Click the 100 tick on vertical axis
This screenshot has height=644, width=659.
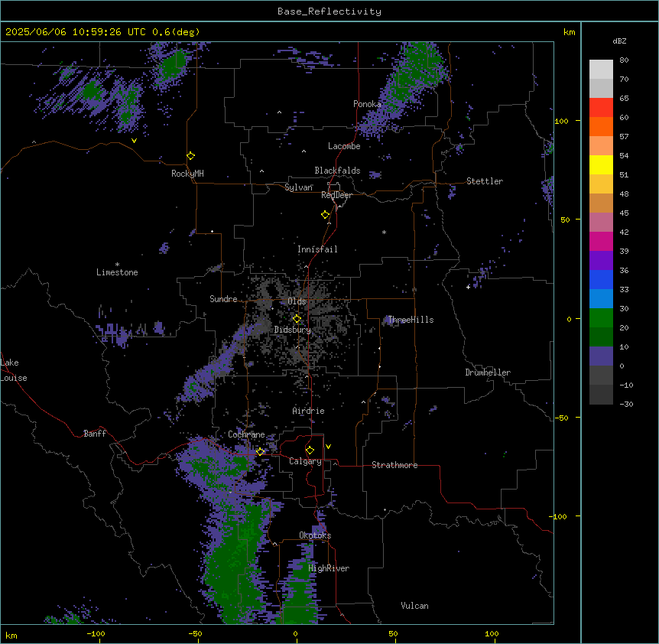(561, 122)
